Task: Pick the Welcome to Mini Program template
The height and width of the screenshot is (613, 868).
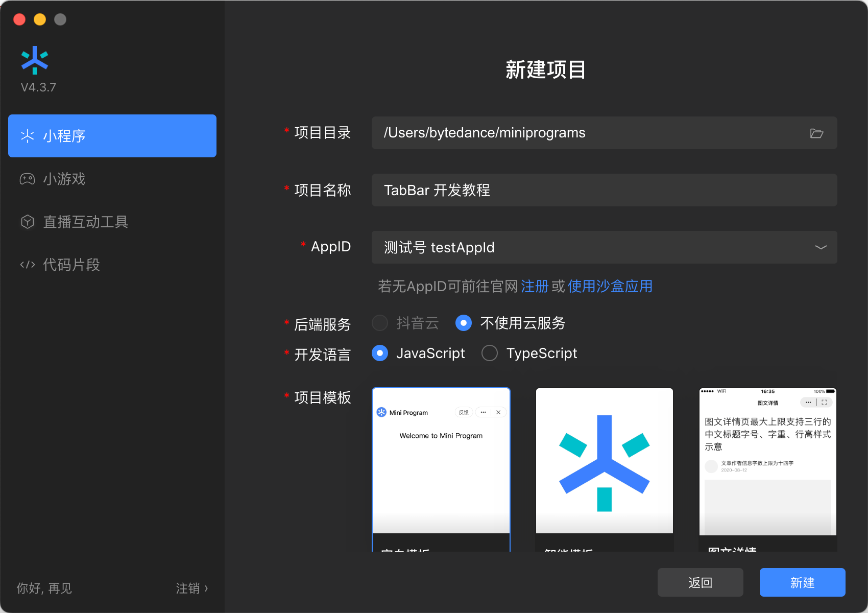Action: coord(441,469)
